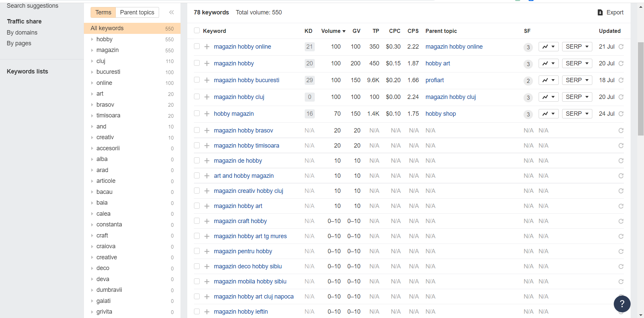The image size is (644, 318).
Task: Open SF features badge for magazin hobby online
Action: point(528,47)
